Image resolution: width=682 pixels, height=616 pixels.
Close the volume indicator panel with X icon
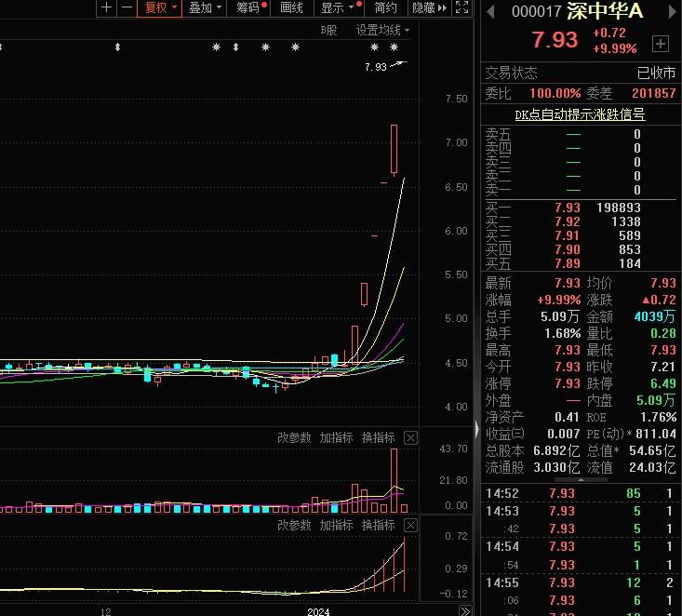pyautogui.click(x=410, y=437)
